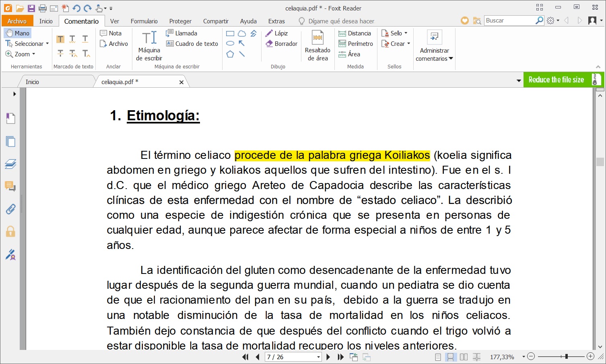Go to the next page arrow
606x364 pixels.
coord(328,357)
